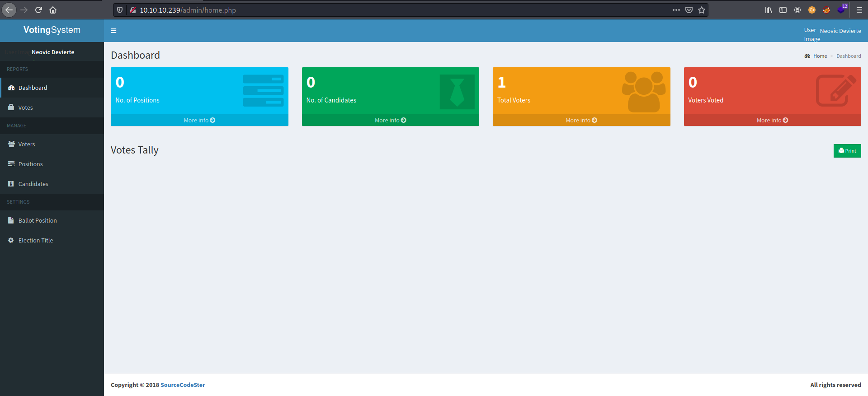
Task: Click More info on Positions card
Action: pos(199,120)
